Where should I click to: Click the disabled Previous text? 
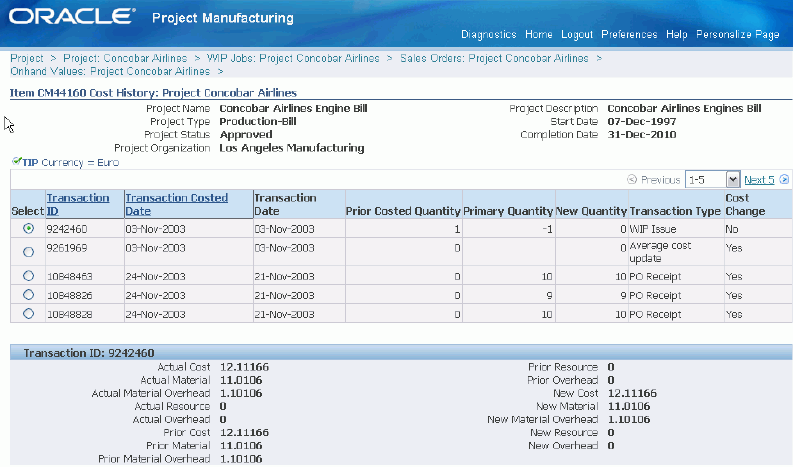point(660,180)
